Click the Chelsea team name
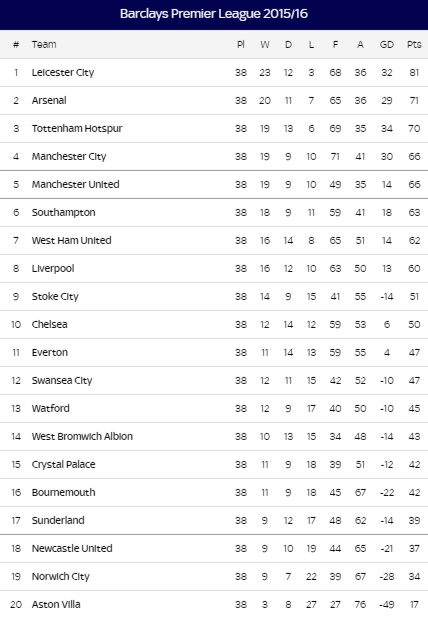Viewport: 428px width, 624px height. [49, 324]
